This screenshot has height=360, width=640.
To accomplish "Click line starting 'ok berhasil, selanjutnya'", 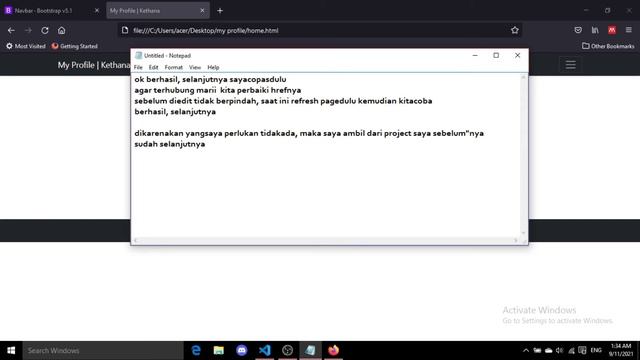I will (x=210, y=80).
